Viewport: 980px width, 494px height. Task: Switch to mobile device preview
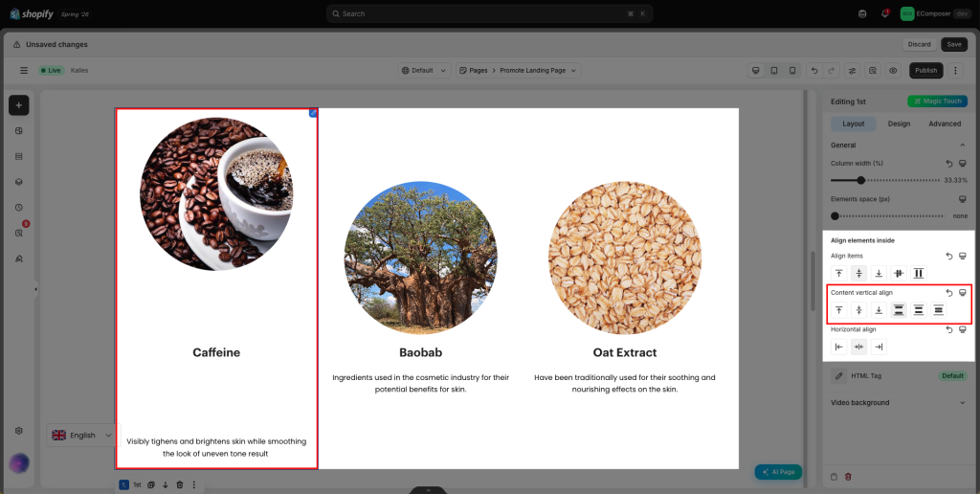click(791, 71)
